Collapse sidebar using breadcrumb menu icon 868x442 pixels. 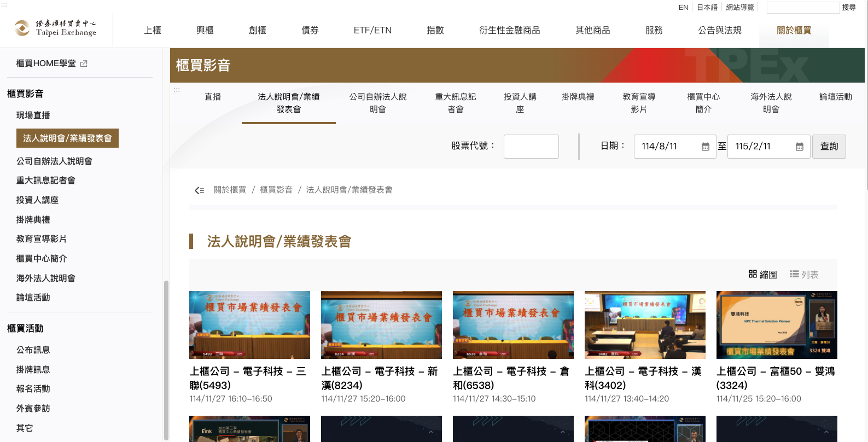coord(199,190)
